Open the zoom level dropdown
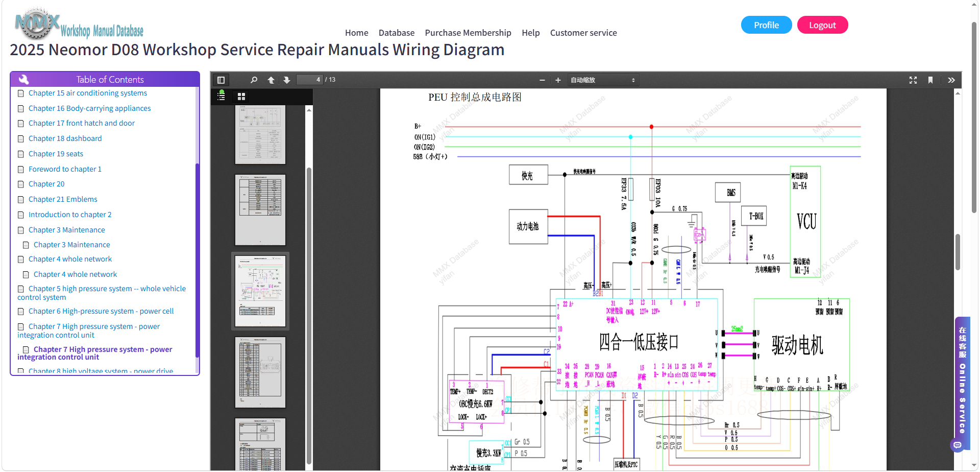This screenshot has height=472, width=980. click(603, 80)
